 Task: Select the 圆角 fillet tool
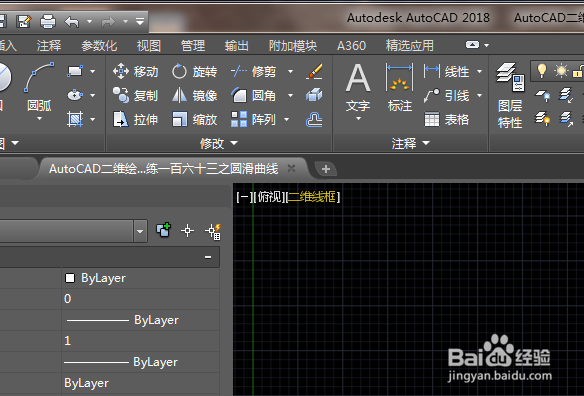click(x=254, y=95)
